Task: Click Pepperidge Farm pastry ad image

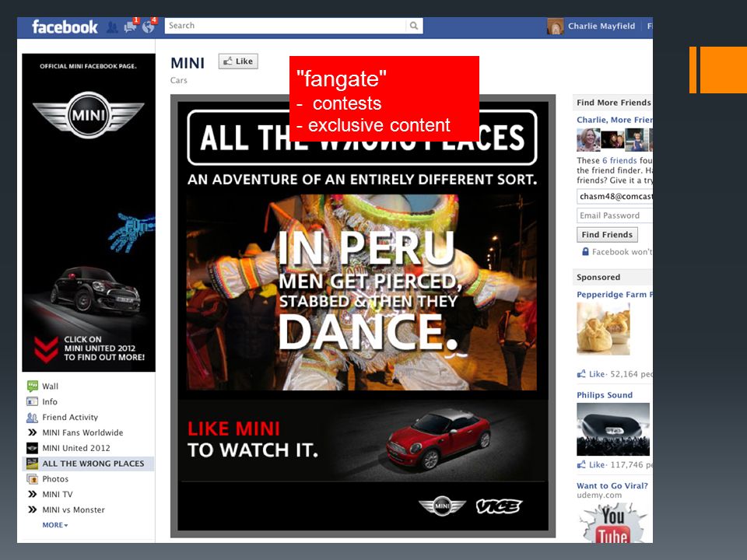Action: point(603,329)
